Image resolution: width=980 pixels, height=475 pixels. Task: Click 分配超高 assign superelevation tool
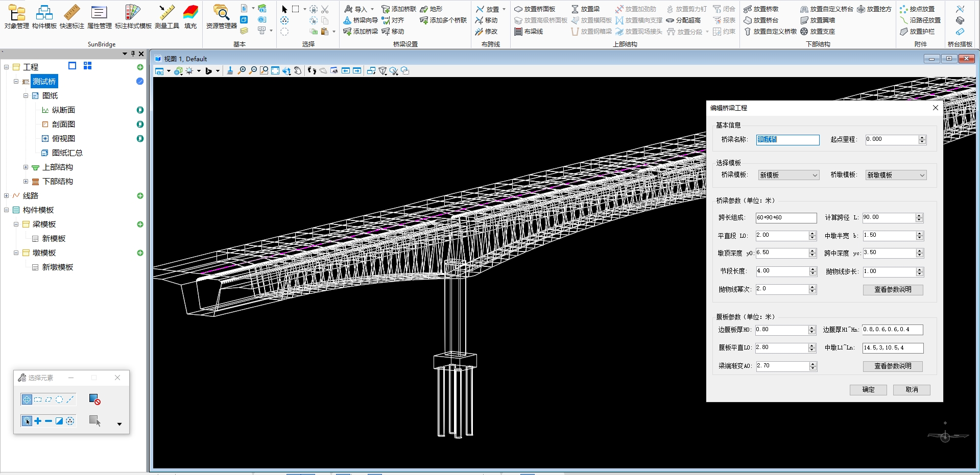click(x=683, y=20)
